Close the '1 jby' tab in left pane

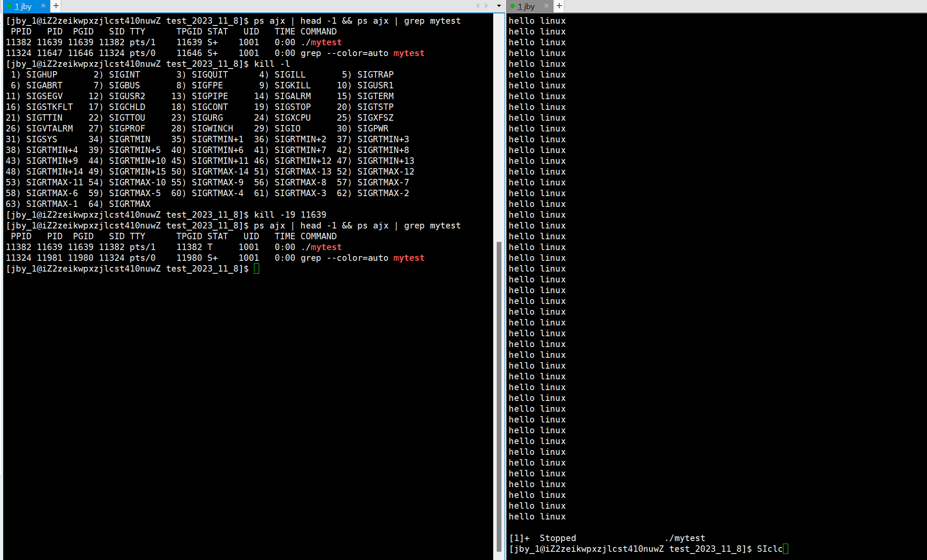pos(43,6)
